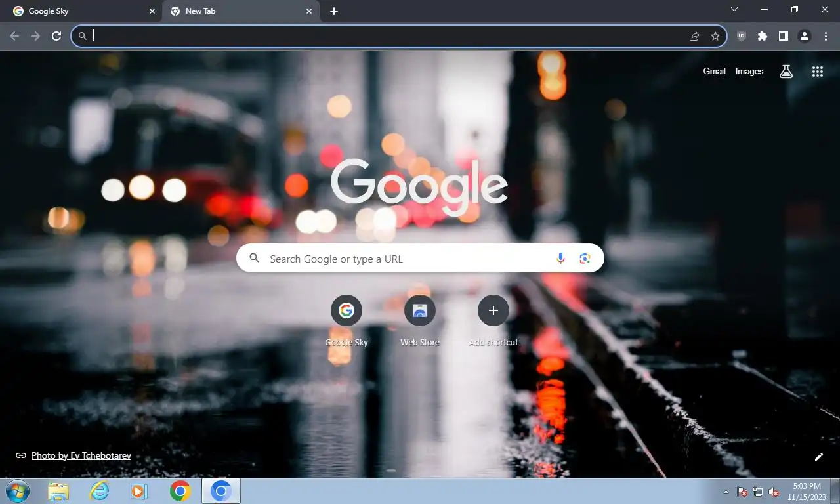Start voice search with microphone icon
Viewport: 840px width, 504px height.
click(560, 259)
